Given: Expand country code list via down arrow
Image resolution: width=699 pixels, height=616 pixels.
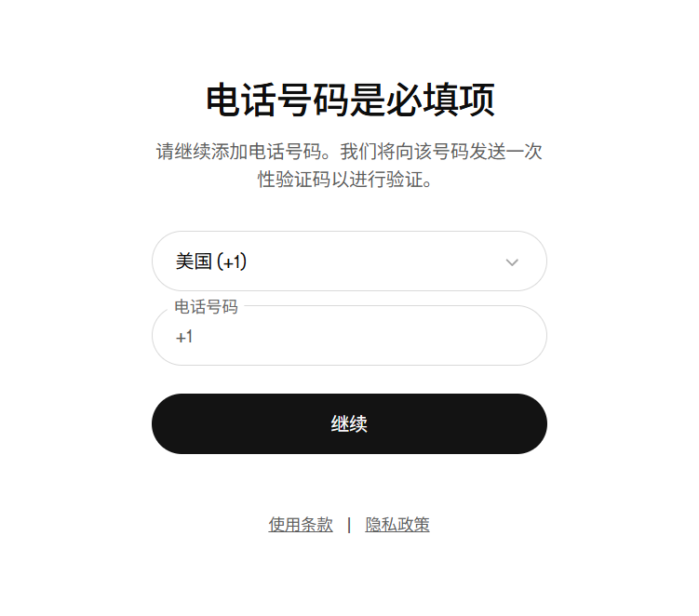Looking at the screenshot, I should tap(512, 262).
